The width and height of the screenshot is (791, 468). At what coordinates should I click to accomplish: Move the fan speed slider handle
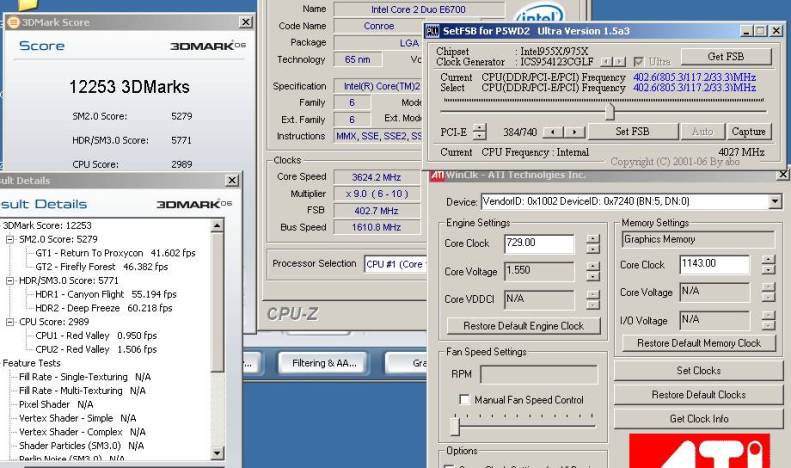[455, 426]
